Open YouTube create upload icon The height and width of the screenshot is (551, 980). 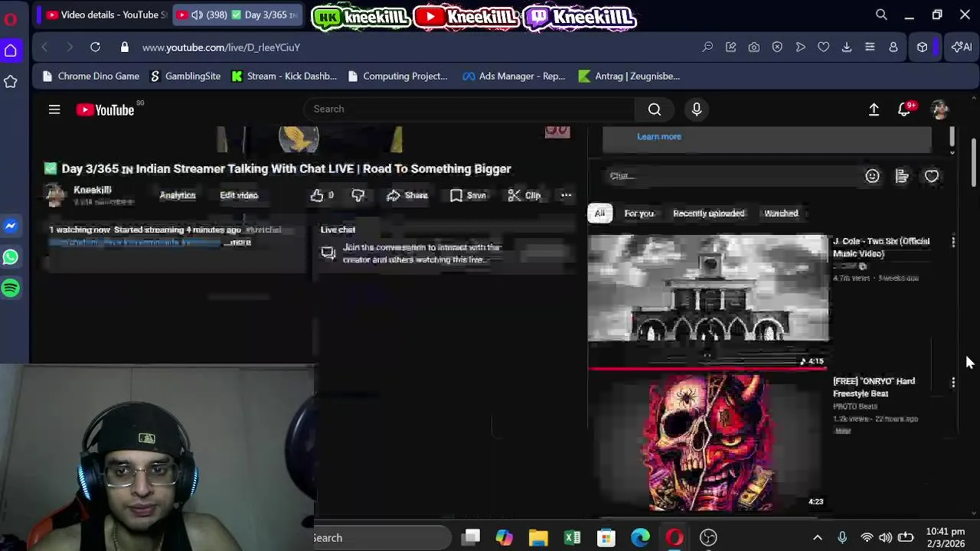[874, 109]
